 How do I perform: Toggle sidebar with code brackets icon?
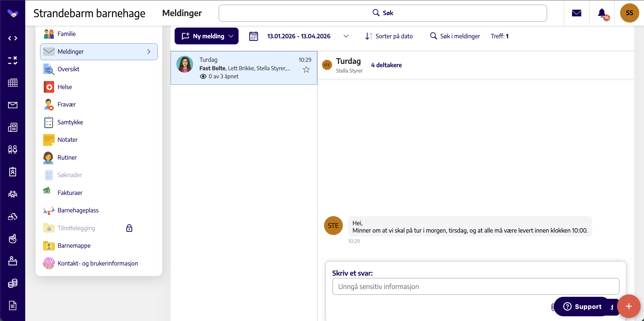tap(13, 38)
